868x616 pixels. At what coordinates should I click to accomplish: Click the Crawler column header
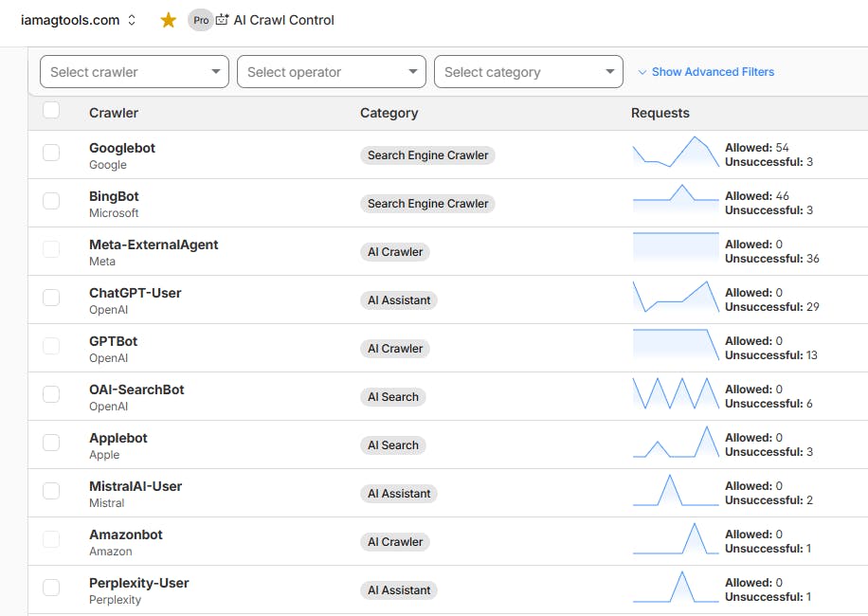pos(114,113)
